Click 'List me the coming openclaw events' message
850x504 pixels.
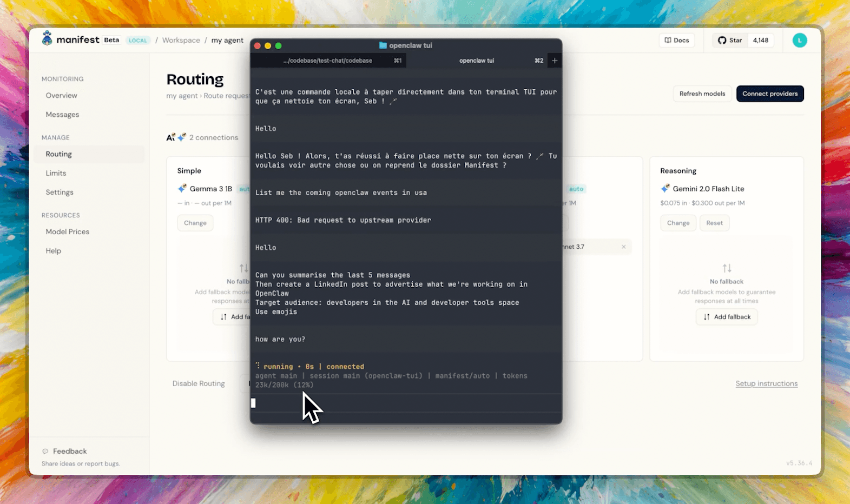[341, 193]
